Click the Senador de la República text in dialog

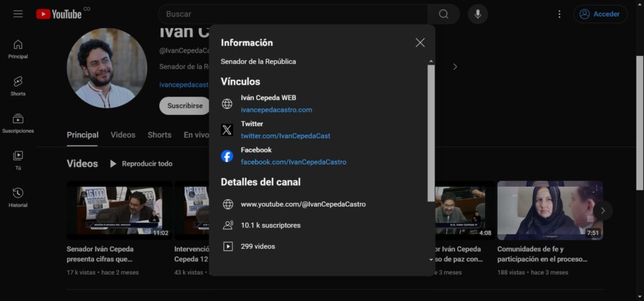(258, 62)
